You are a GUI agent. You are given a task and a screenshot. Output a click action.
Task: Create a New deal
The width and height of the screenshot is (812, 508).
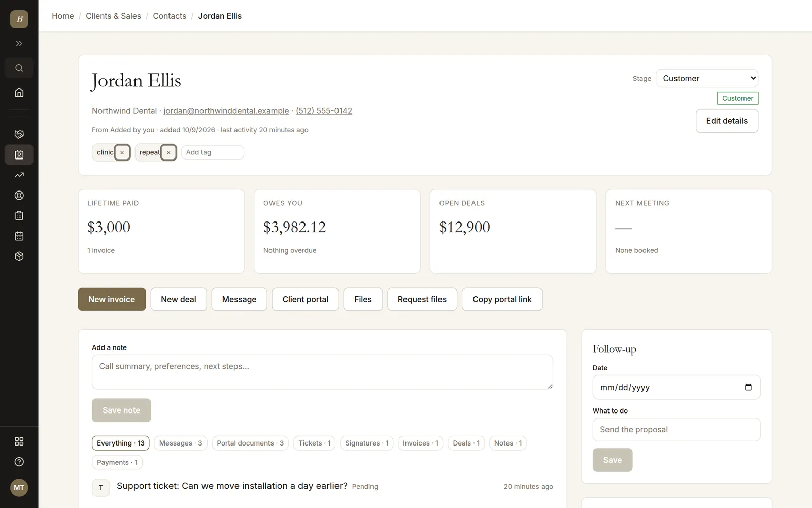point(179,299)
